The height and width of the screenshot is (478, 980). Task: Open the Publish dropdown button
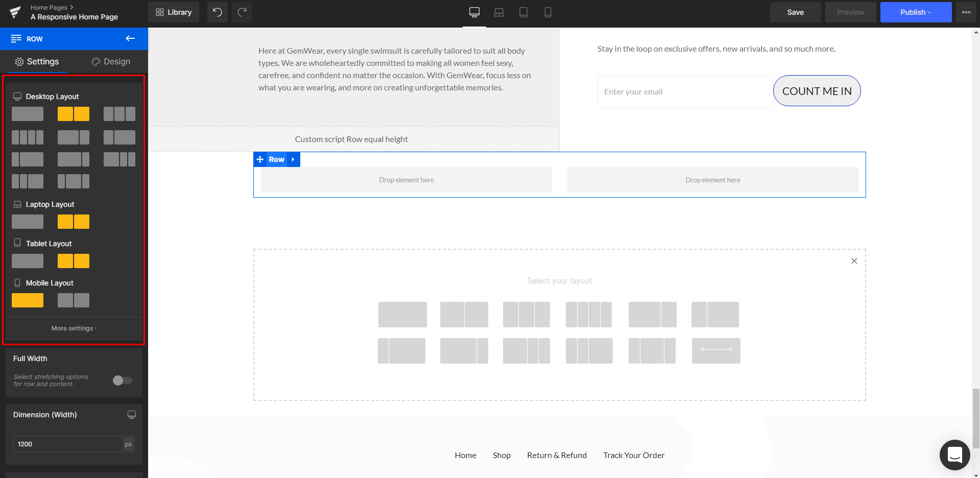915,12
